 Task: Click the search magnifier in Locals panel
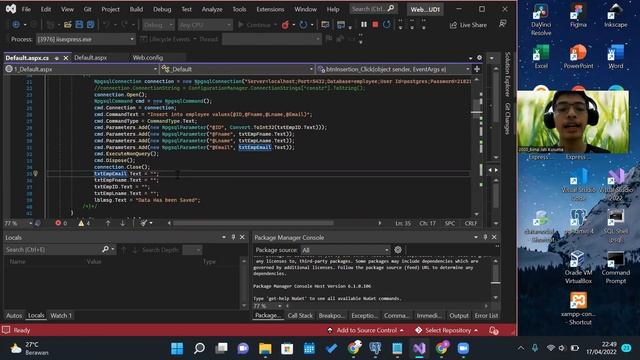pos(105,249)
